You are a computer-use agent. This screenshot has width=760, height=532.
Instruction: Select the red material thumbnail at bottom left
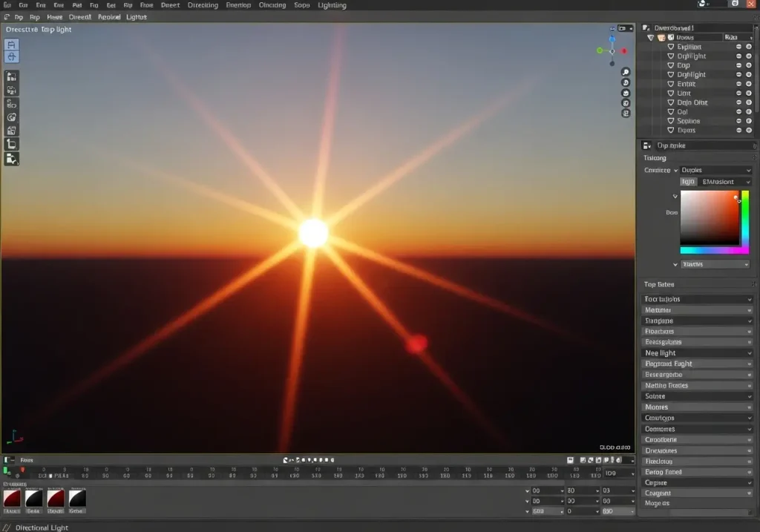pyautogui.click(x=10, y=500)
